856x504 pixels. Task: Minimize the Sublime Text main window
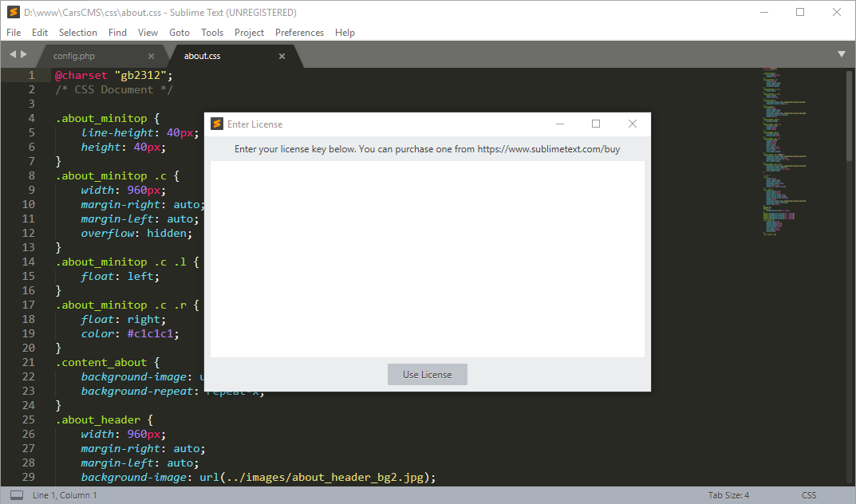pyautogui.click(x=764, y=12)
